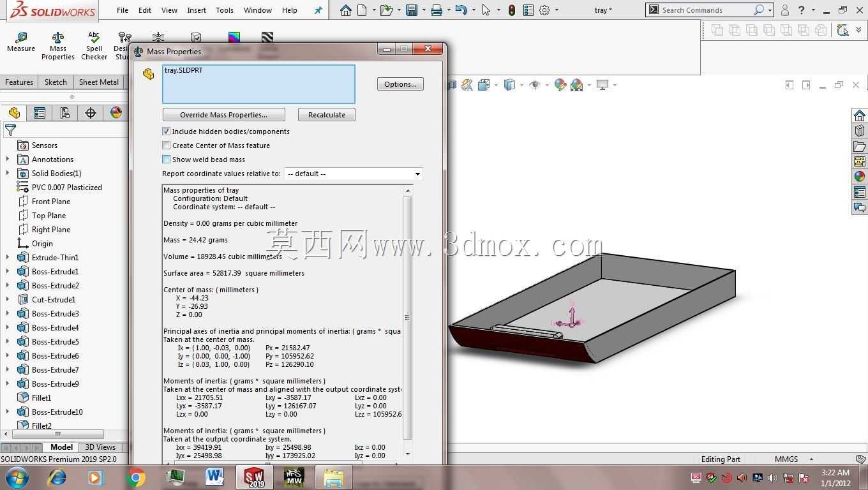Viewport: 868px width, 490px height.
Task: Open the Insert menu
Action: 197,10
